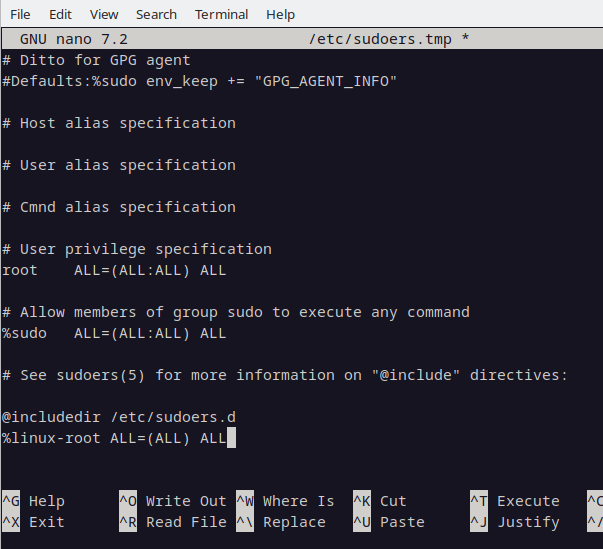
Task: Click the ^X Exit shortcut
Action: (33, 522)
